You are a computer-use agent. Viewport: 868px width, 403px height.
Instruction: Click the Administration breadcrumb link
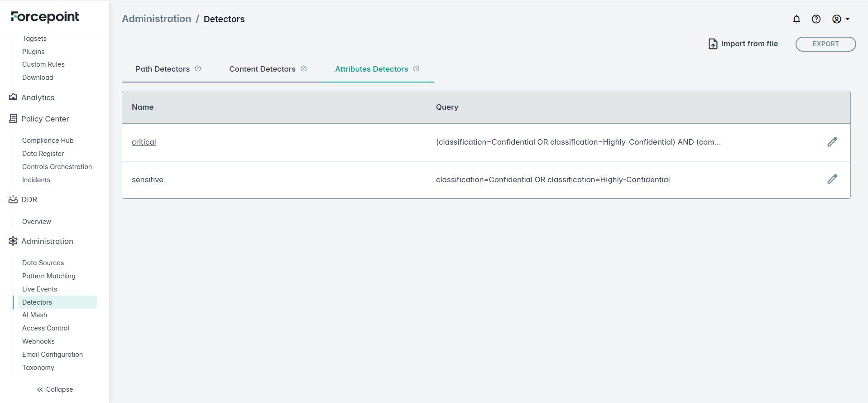point(156,19)
